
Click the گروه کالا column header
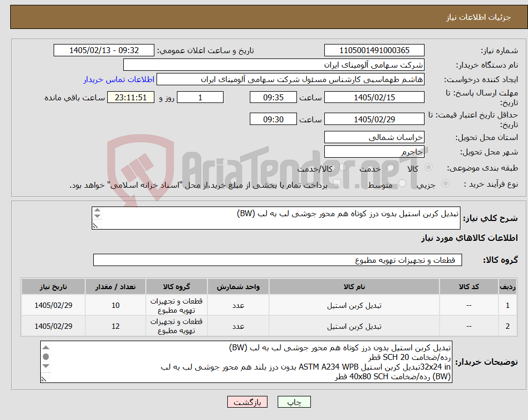pos(176,286)
